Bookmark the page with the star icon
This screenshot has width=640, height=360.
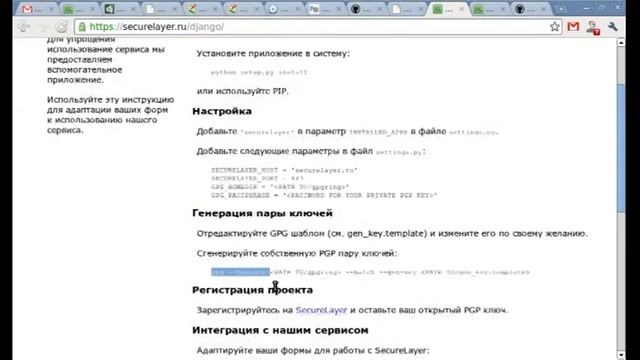554,27
